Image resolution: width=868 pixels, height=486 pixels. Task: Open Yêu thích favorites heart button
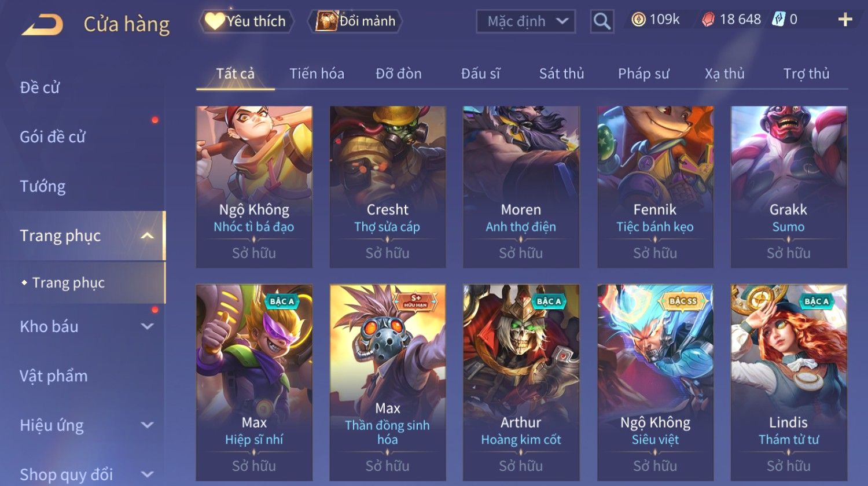(x=247, y=21)
